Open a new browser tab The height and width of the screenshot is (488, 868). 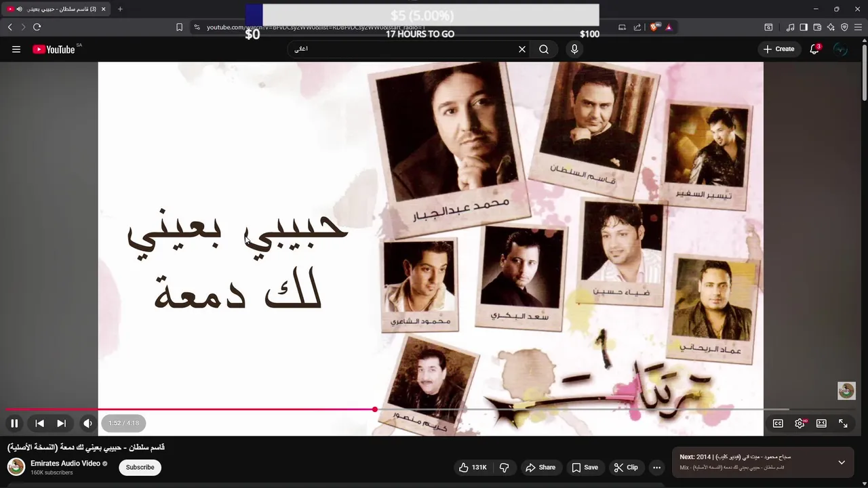120,9
